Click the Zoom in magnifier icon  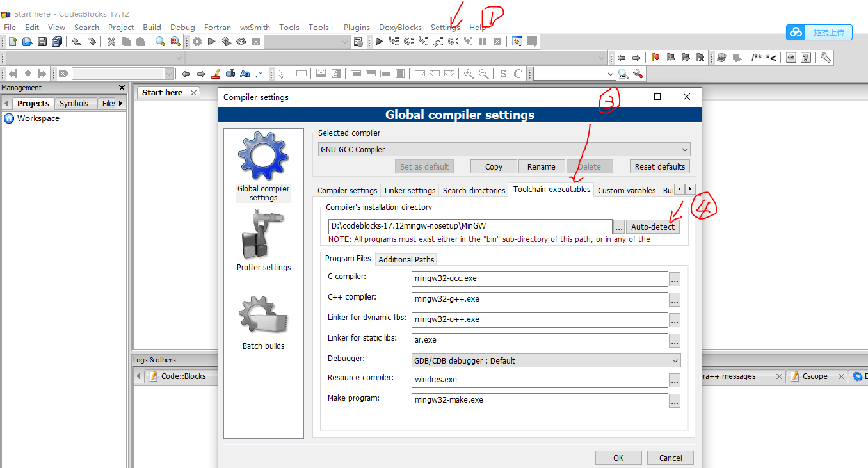(469, 74)
